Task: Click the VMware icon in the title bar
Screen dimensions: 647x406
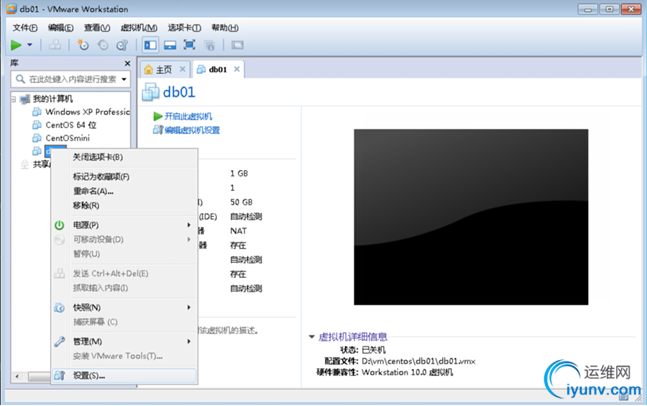Action: click(11, 9)
